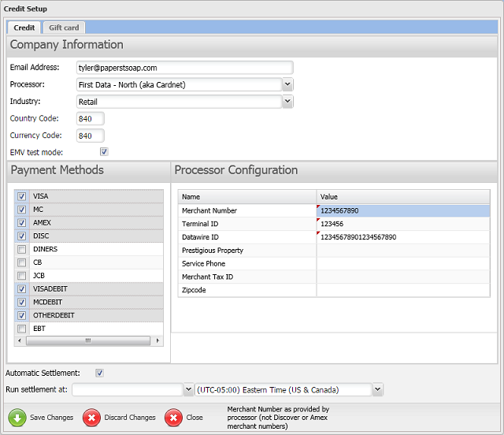Toggle EMV test mode checkbox

(104, 152)
